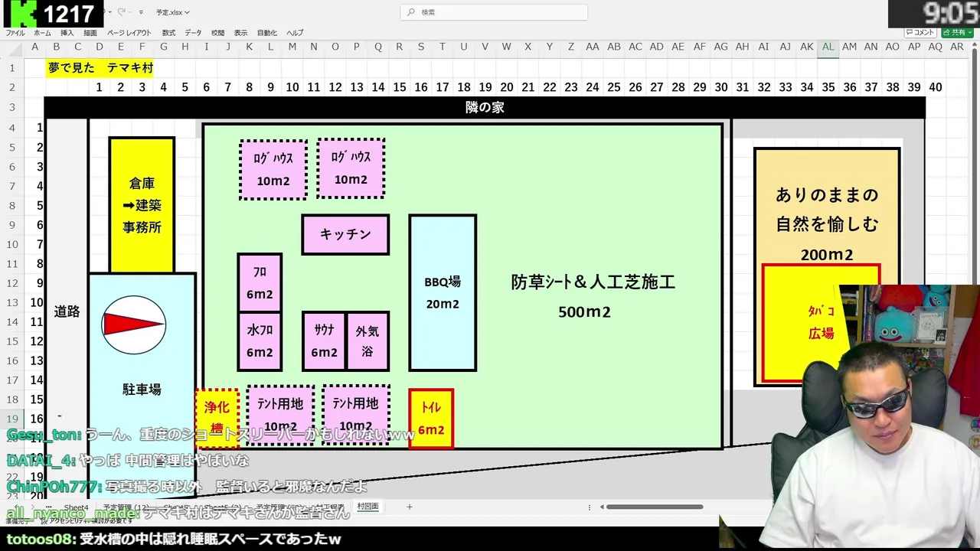Click the ありのままの自然を愉しむ text
980x551 pixels.
827,210
